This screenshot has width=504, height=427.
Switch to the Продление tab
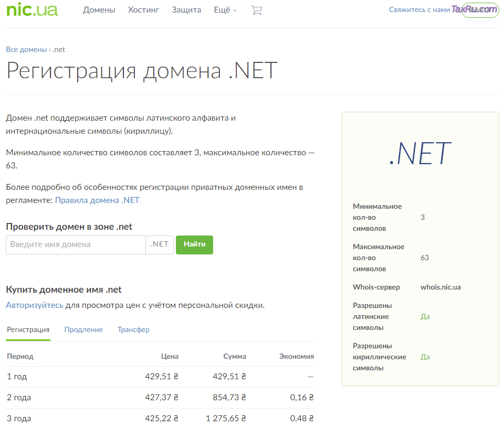click(x=83, y=329)
